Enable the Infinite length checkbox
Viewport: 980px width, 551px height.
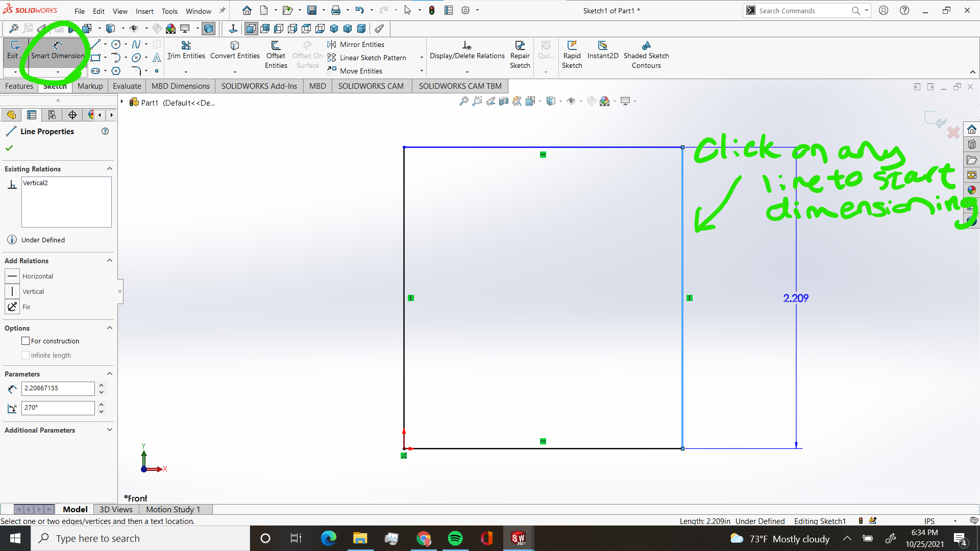click(x=26, y=355)
